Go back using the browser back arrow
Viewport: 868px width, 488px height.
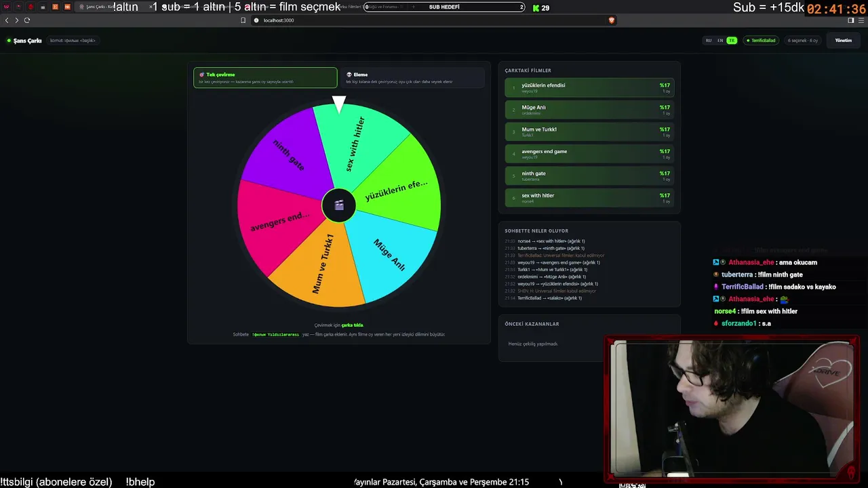tap(7, 20)
